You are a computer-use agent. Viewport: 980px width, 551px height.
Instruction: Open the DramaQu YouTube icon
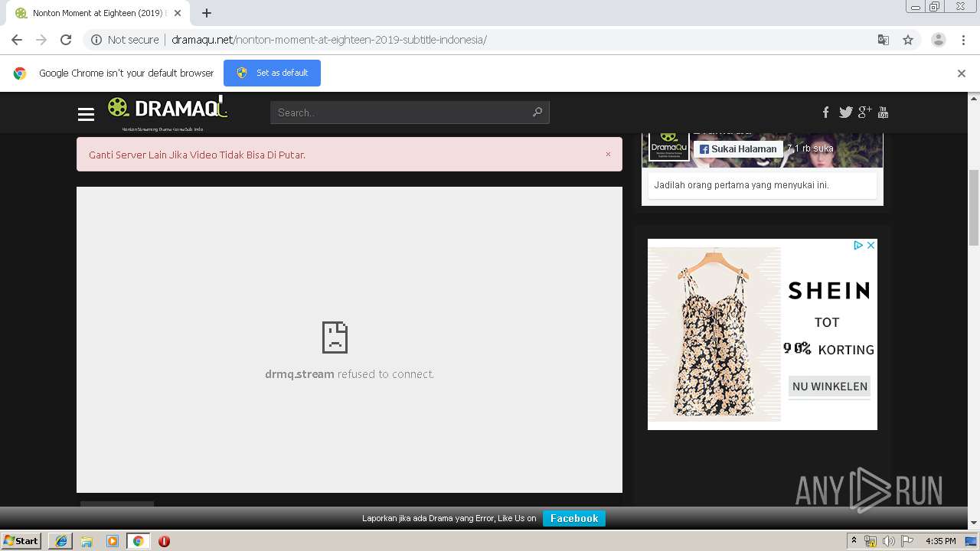point(883,112)
